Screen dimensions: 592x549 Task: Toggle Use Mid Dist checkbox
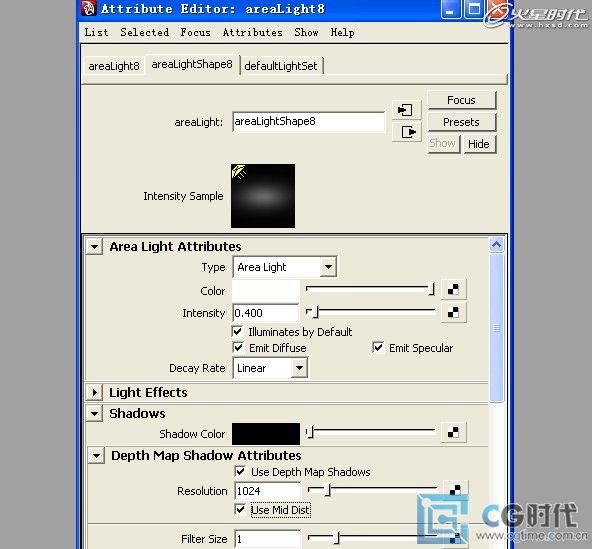[240, 510]
